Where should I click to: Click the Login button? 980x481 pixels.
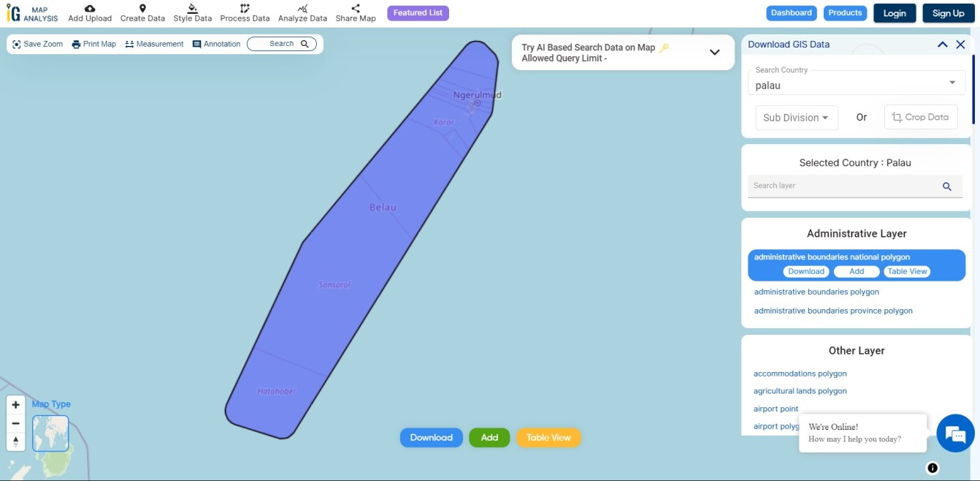(x=895, y=13)
